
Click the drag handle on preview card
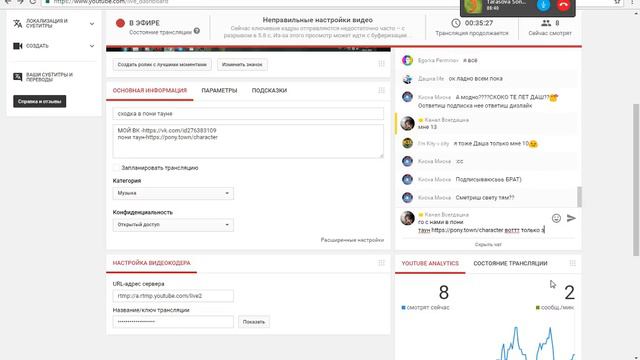point(381,64)
